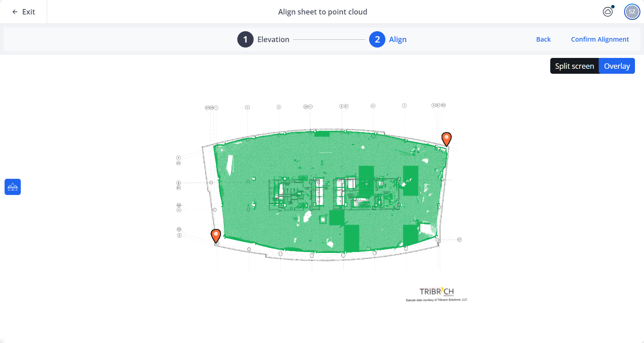The image size is (644, 343).
Task: Select the Align step label
Action: (398, 39)
